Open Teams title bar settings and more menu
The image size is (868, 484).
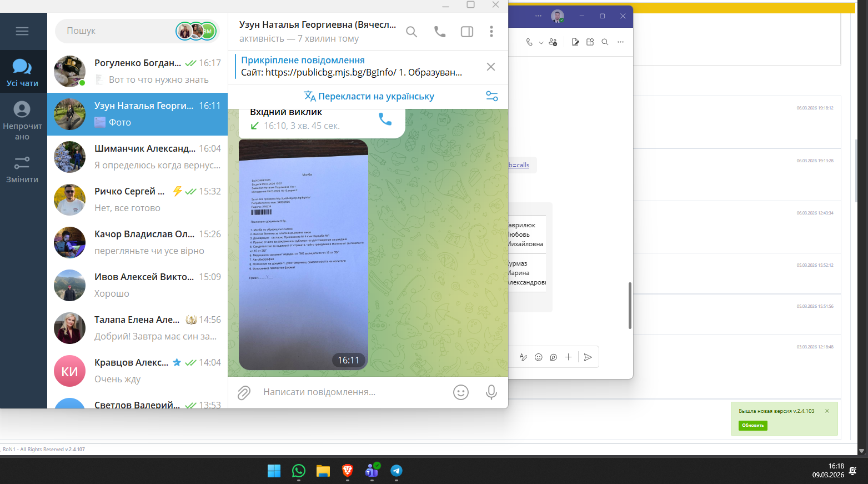[538, 16]
